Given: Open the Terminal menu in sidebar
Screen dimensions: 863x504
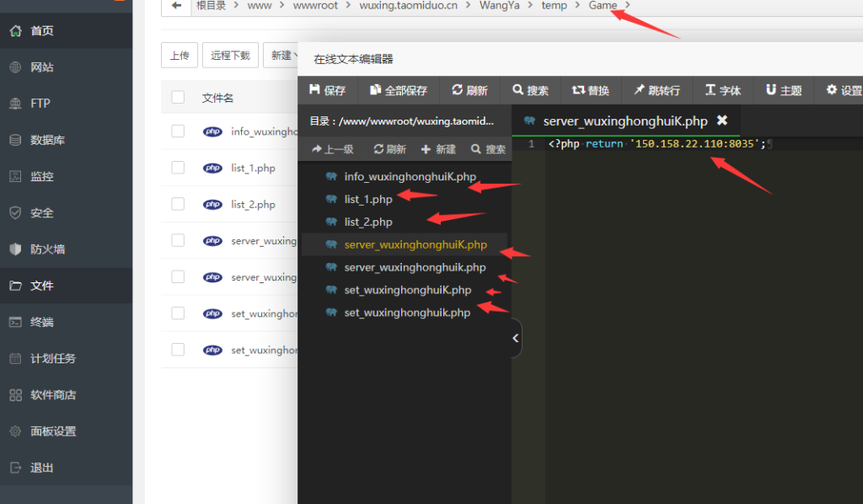Looking at the screenshot, I should 42,322.
